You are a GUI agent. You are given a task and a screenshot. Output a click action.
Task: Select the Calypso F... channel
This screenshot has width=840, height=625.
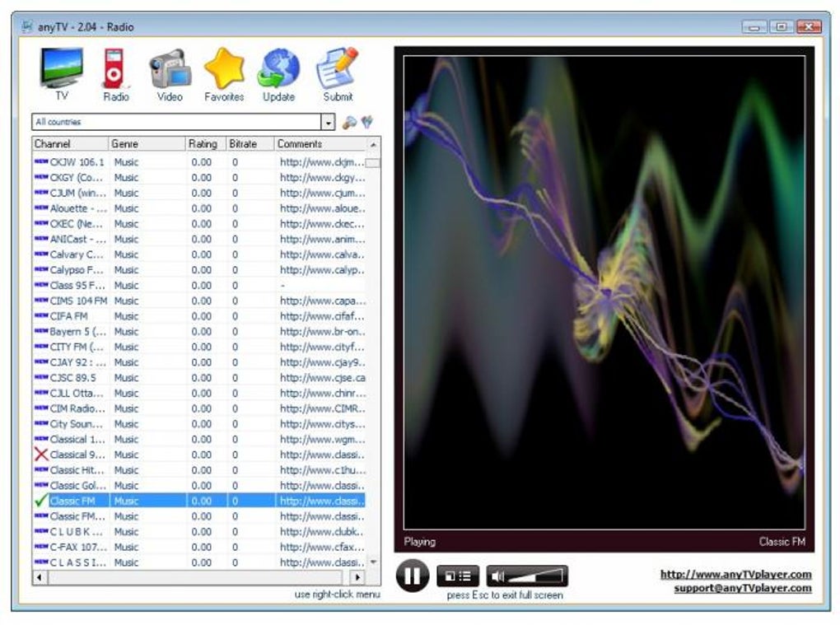pyautogui.click(x=199, y=270)
